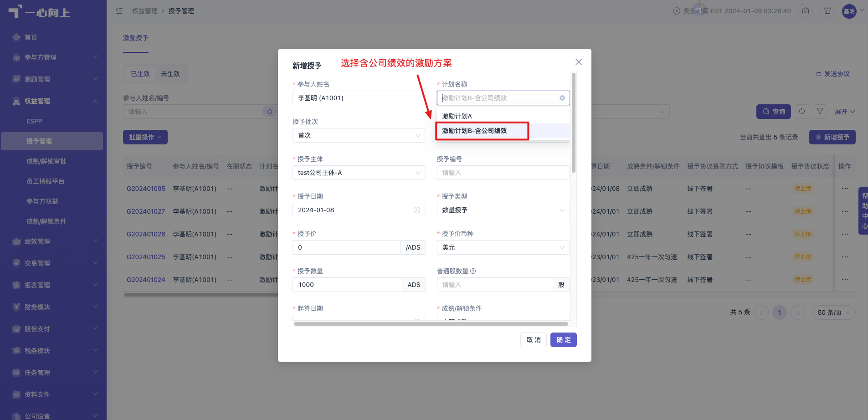Open the task checklist icon in header
868x420 pixels.
[x=806, y=11]
